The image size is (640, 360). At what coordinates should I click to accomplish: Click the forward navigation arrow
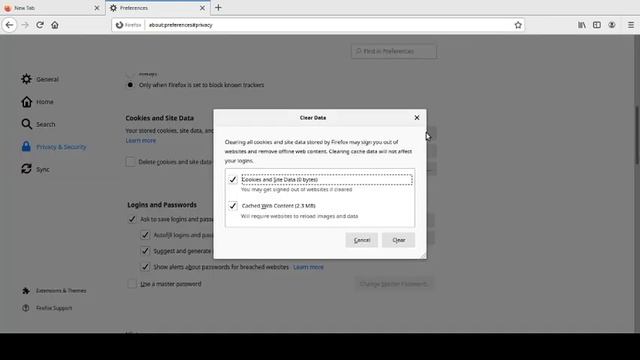point(25,25)
